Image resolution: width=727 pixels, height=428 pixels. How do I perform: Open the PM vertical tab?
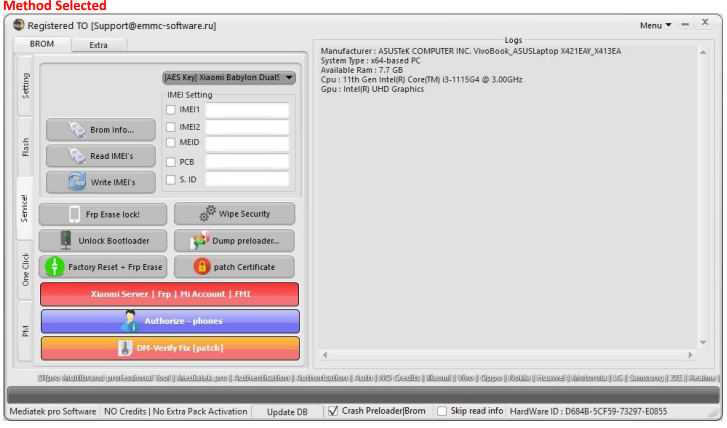pyautogui.click(x=25, y=331)
